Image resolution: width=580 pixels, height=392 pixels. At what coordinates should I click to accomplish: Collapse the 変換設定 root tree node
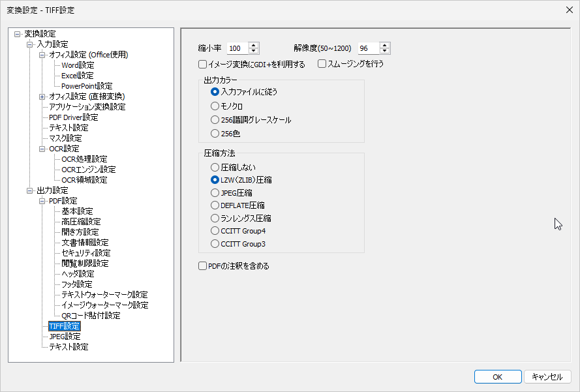tap(17, 34)
